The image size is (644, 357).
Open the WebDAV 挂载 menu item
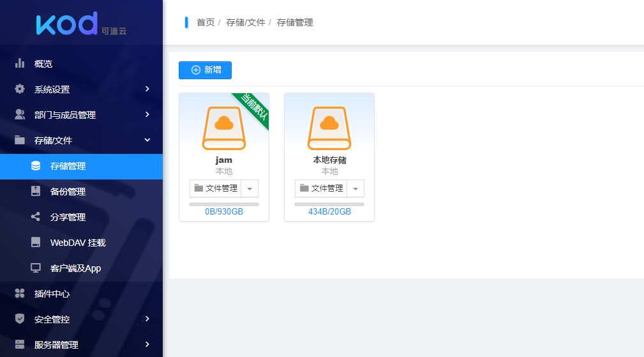coord(78,243)
